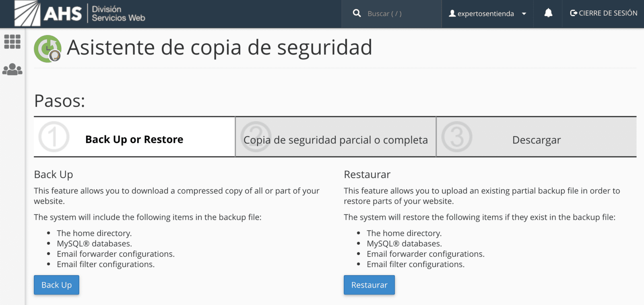
Task: Click the Asistente de copia de seguridad title
Action: (x=220, y=48)
